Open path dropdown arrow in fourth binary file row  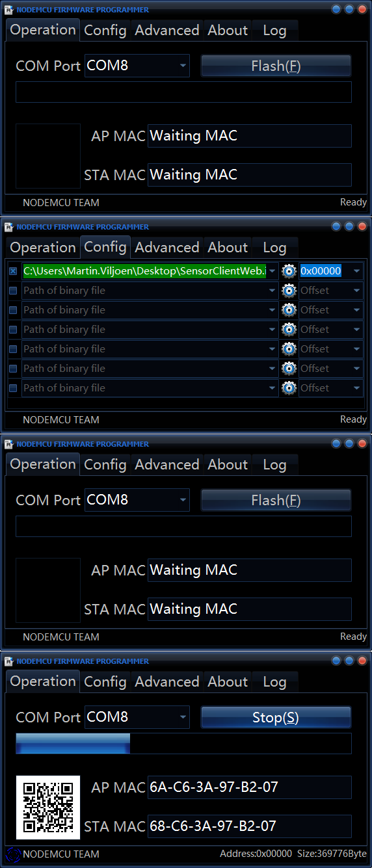point(272,330)
